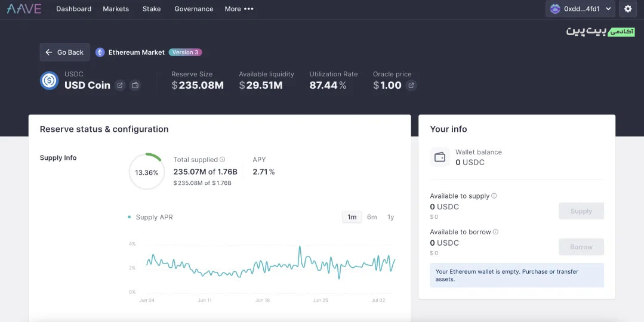
Task: Click the USDC coin logo
Action: pyautogui.click(x=50, y=80)
